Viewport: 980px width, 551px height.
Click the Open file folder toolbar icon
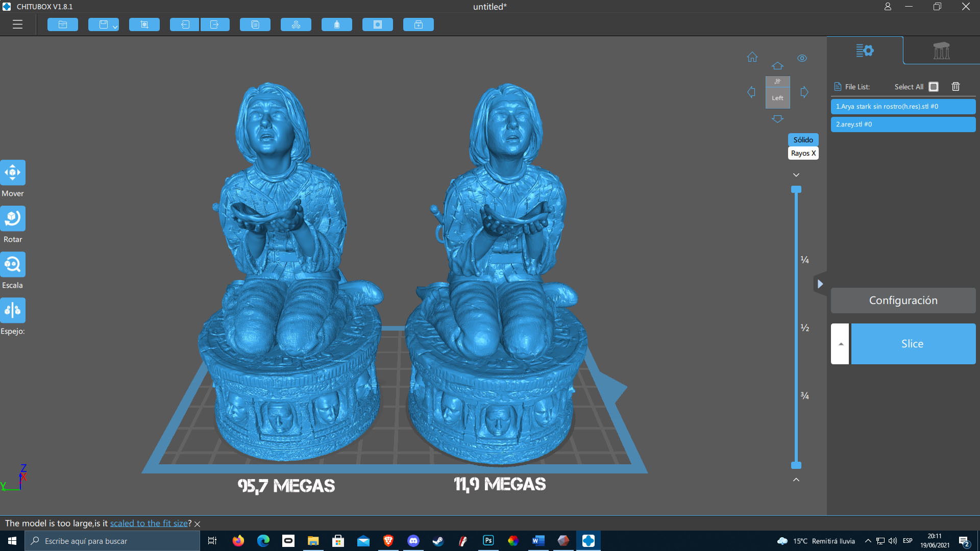coord(63,24)
